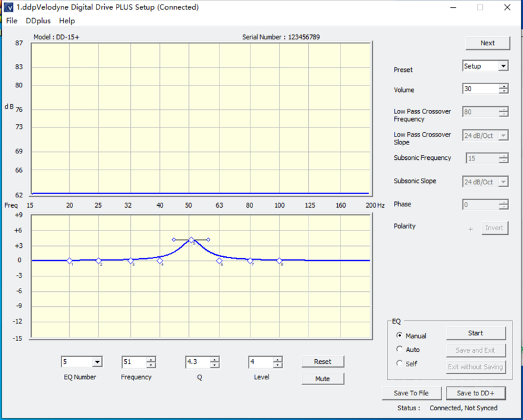Click the Save and Exit button
Image resolution: width=523 pixels, height=420 pixels.
point(475,350)
